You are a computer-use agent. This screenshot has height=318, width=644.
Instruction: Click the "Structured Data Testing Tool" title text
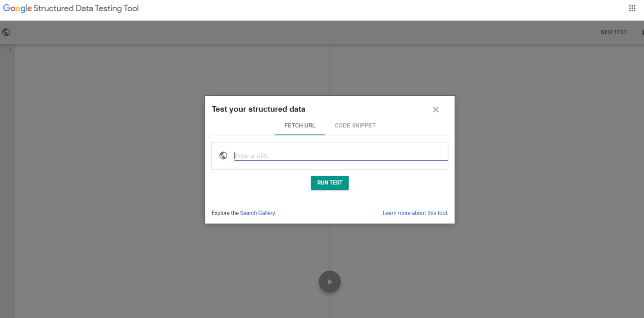click(86, 8)
